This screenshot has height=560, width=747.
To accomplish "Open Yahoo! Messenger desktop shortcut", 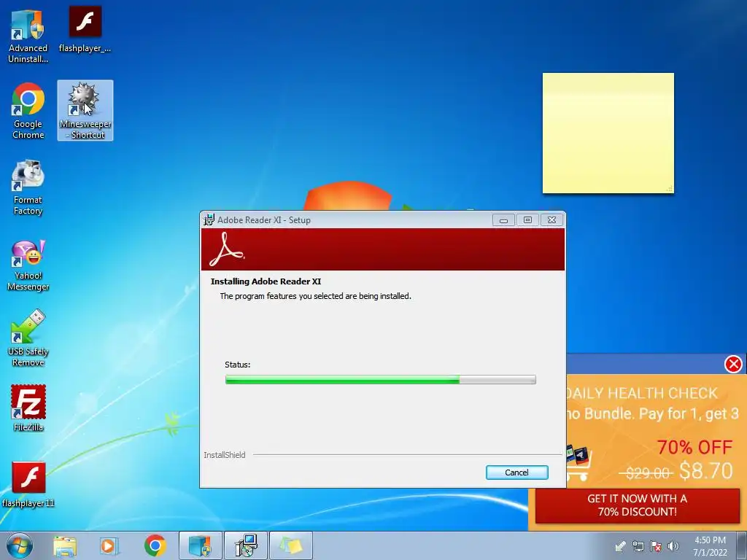I will [x=28, y=265].
